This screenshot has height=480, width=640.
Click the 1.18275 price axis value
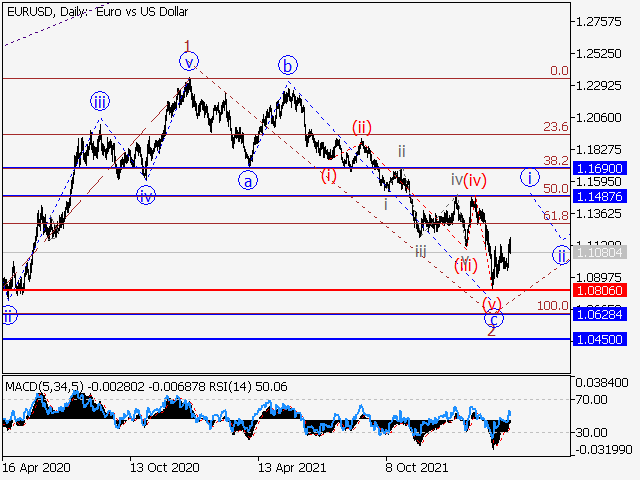point(598,149)
